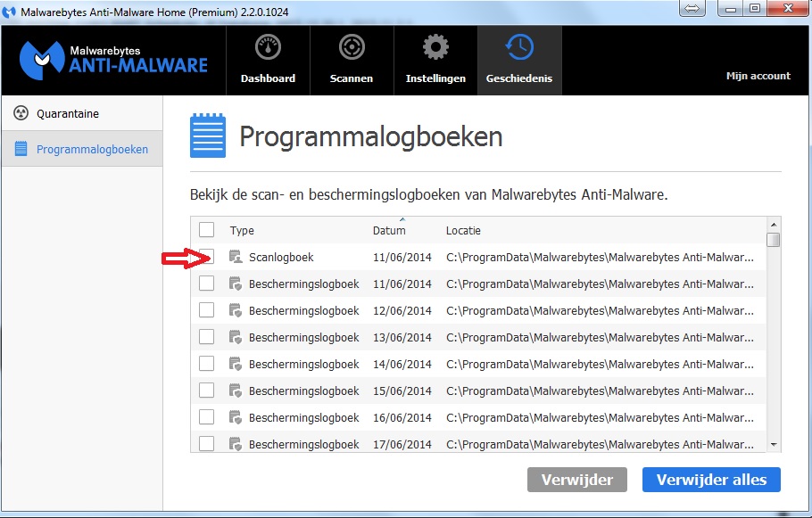The width and height of the screenshot is (812, 518).
Task: Click the Beschermingslogboek icon dated 12/06/2014
Action: (236, 310)
